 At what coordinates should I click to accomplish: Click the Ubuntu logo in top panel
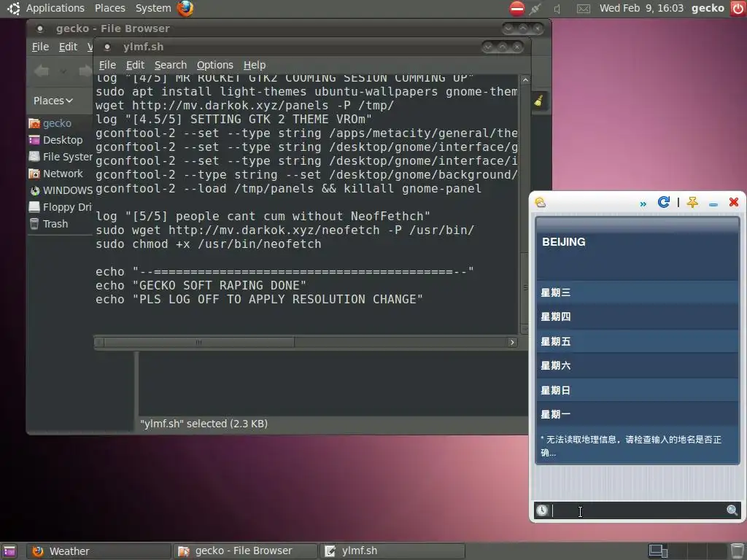13,8
